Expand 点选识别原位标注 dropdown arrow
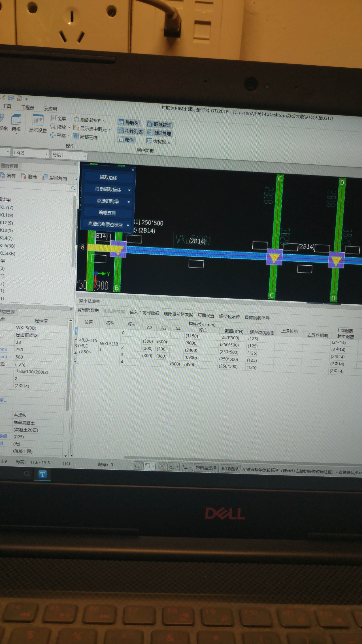This screenshot has height=644, width=362. point(128,225)
